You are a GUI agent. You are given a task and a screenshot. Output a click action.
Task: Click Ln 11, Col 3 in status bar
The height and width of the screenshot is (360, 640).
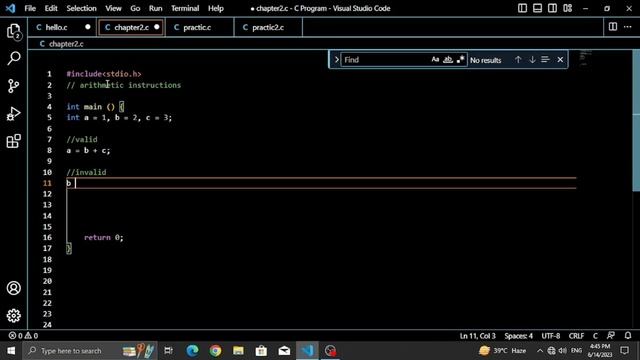click(477, 336)
